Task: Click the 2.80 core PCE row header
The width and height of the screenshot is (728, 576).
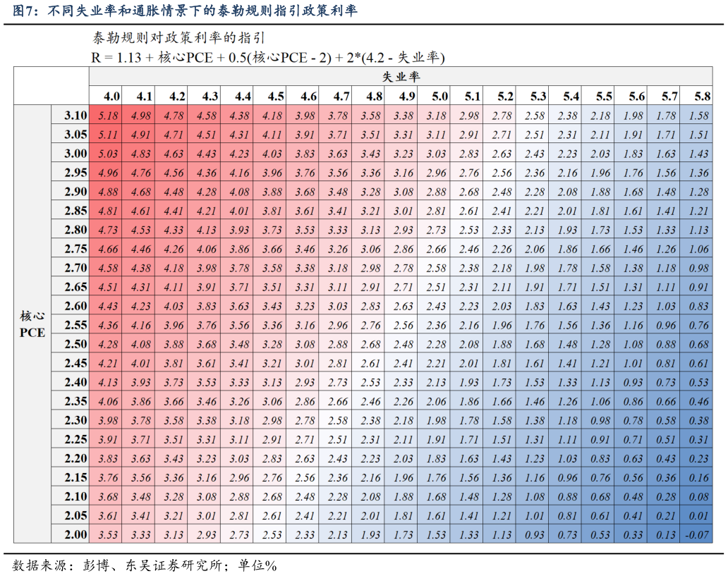Action: 75,230
